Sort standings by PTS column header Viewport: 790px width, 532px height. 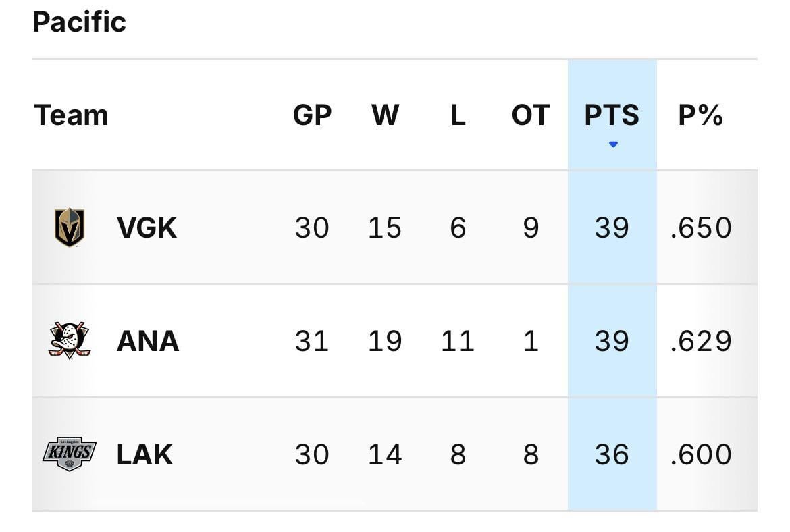(x=612, y=115)
